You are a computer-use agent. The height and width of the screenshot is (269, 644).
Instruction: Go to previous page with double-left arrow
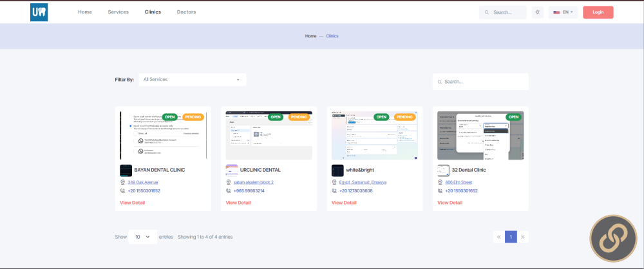click(499, 237)
